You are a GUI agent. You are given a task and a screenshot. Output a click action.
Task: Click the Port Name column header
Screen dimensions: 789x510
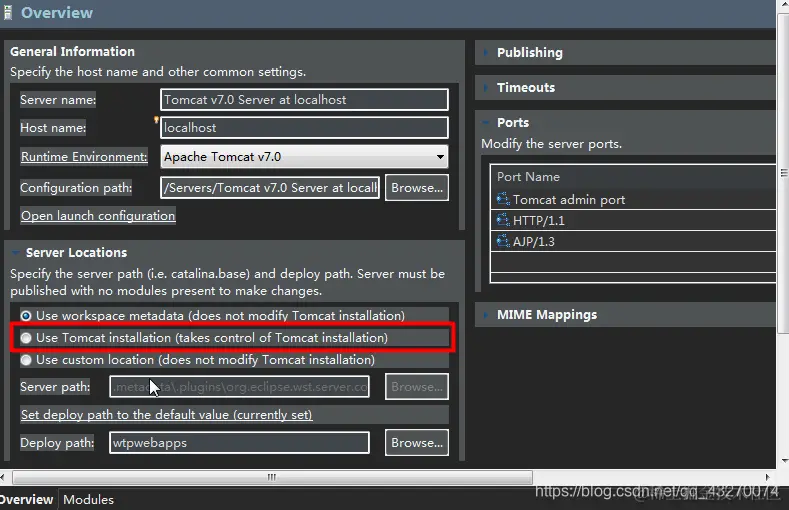633,177
